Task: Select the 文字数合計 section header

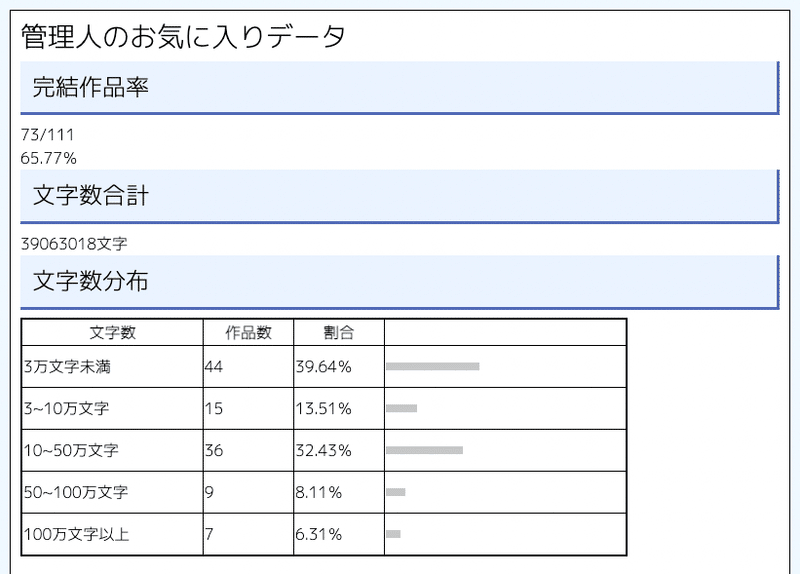Action: [x=400, y=196]
